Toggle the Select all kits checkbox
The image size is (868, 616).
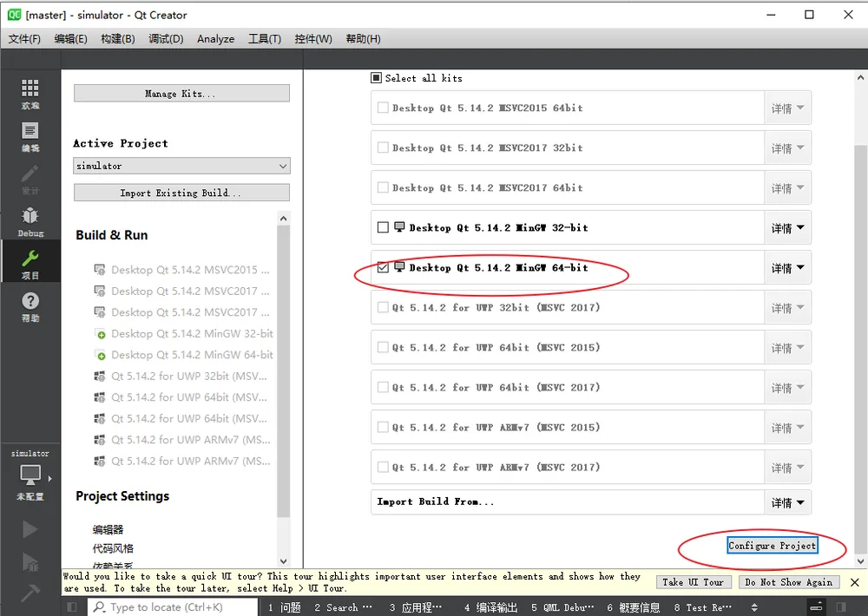[x=376, y=78]
